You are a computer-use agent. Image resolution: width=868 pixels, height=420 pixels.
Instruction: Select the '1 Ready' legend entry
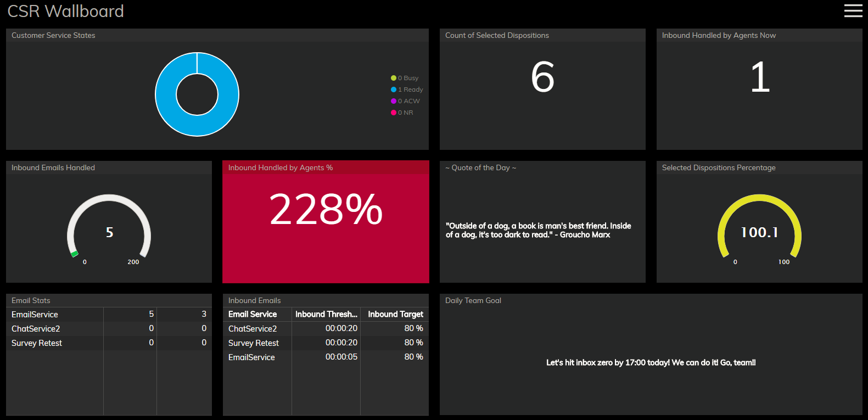(407, 89)
